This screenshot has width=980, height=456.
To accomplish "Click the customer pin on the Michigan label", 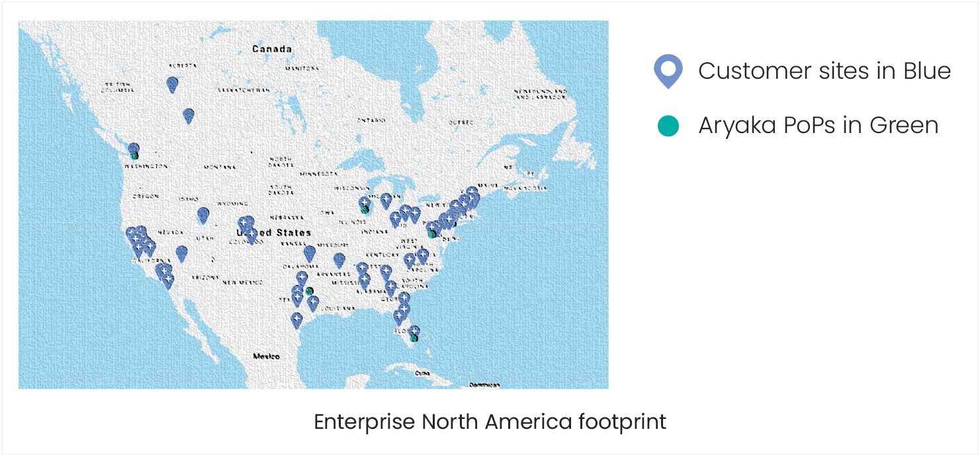I will (x=386, y=201).
